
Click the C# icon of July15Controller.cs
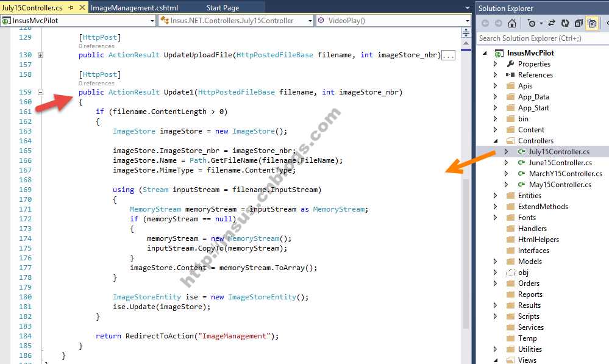(521, 151)
